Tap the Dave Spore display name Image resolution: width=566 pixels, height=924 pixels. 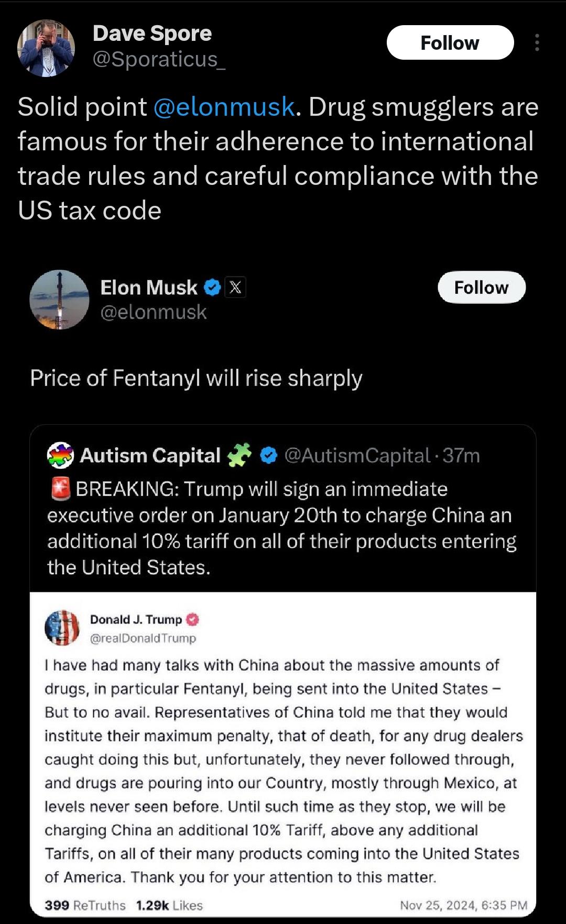[x=152, y=33]
